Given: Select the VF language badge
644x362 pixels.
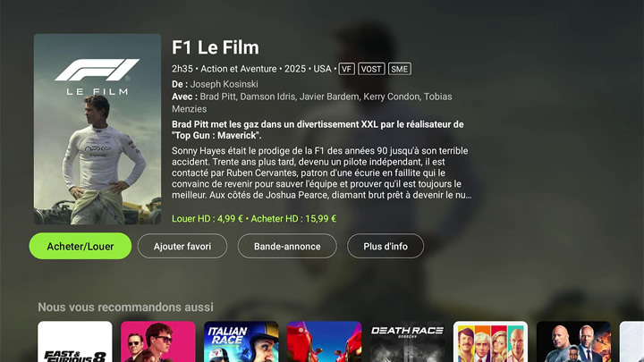Looking at the screenshot, I should 347,69.
